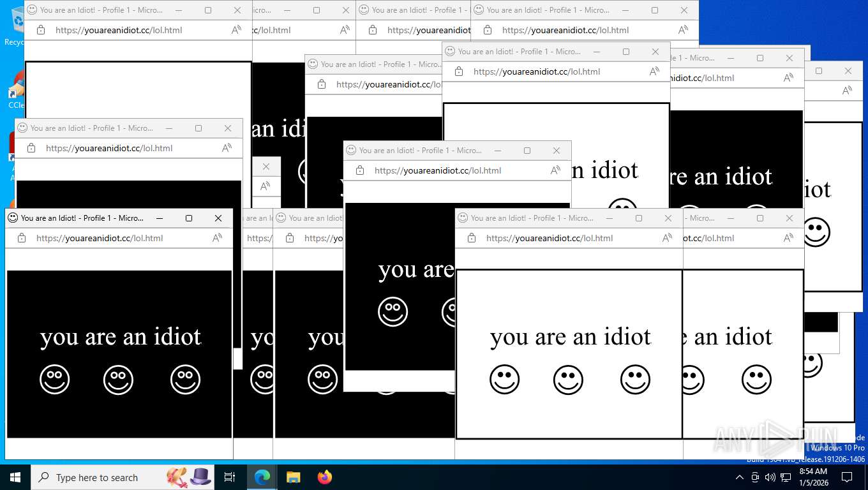The image size is (868, 490).
Task: Close the tiny window showing only a close button
Action: [266, 167]
